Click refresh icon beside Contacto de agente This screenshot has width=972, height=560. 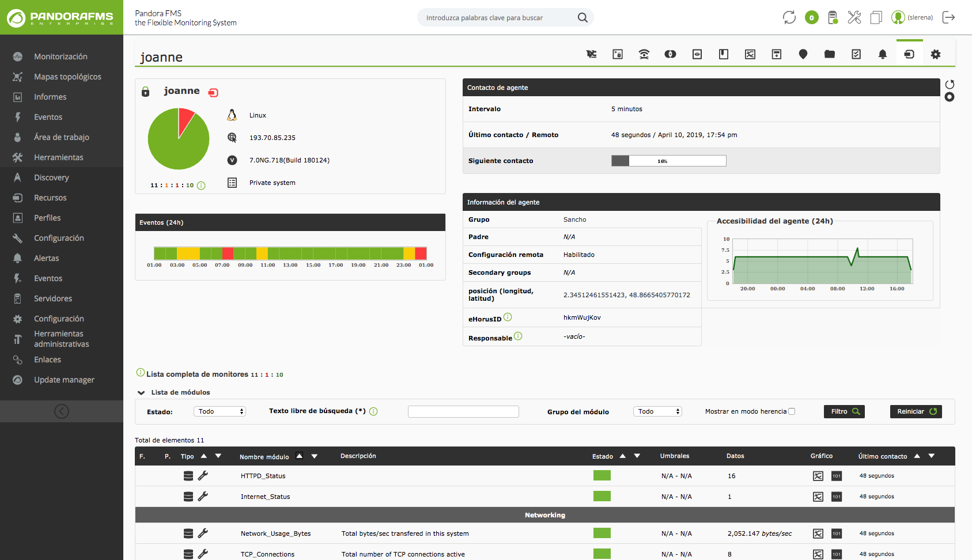[x=950, y=85]
